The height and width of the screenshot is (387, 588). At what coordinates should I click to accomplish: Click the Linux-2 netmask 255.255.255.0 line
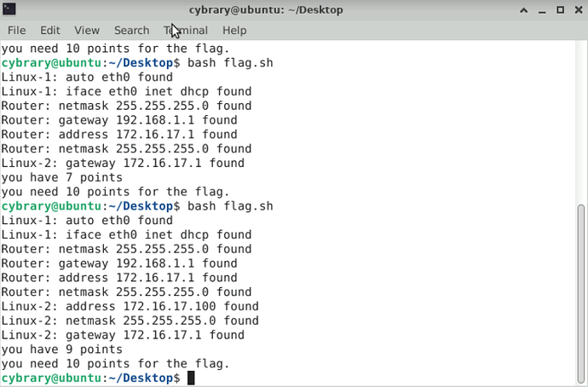tap(130, 321)
